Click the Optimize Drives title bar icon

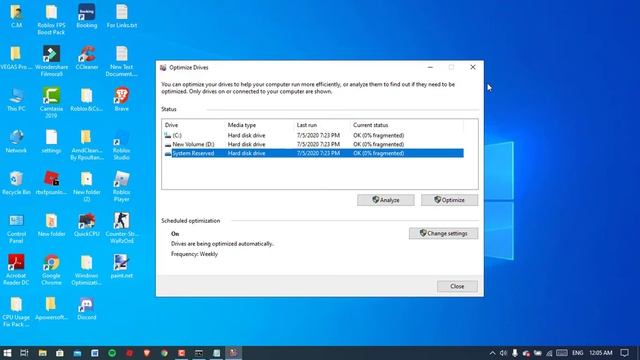tap(163, 67)
